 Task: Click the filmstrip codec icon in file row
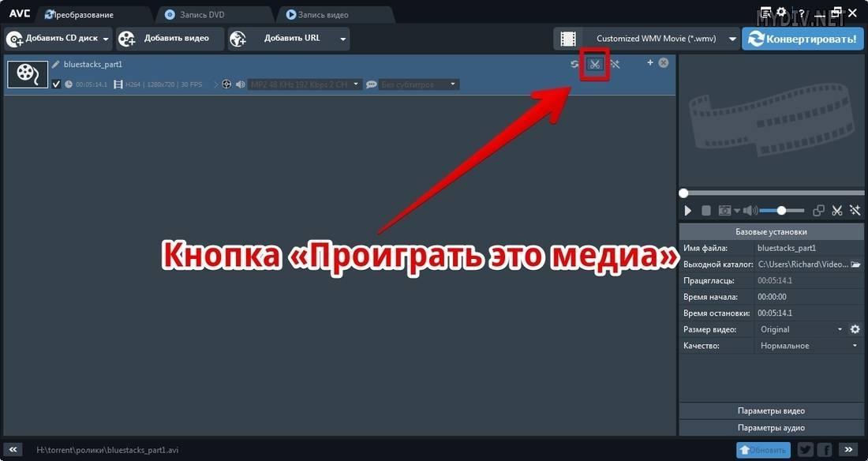118,84
